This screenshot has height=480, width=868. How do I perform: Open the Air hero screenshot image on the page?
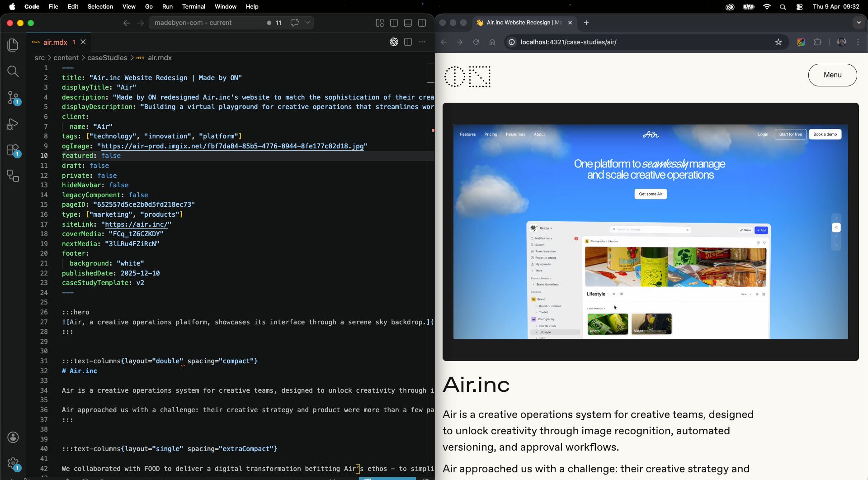tap(651, 232)
